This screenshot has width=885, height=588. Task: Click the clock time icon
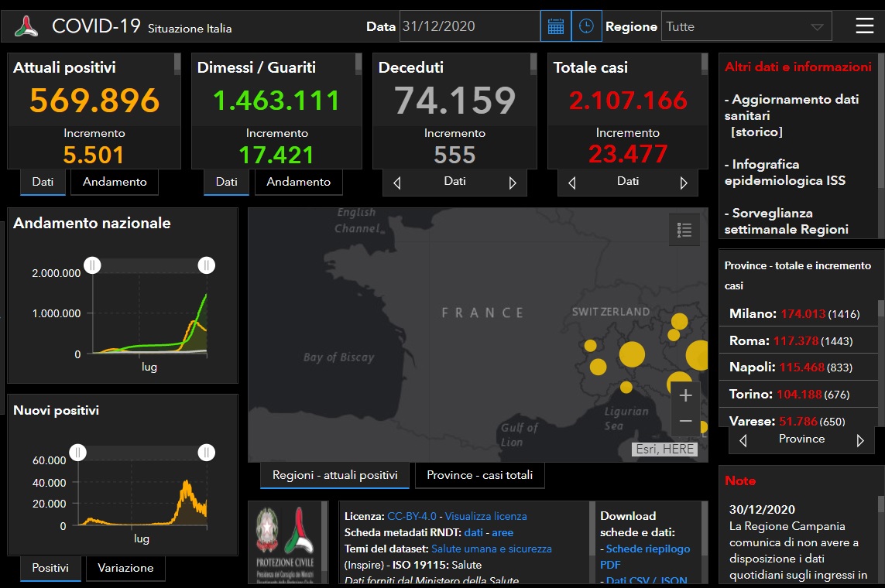point(587,26)
